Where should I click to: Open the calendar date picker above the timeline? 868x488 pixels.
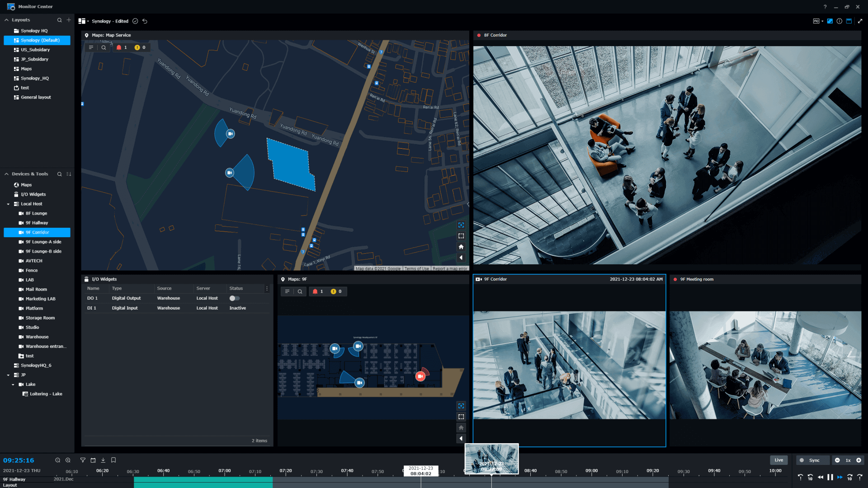pos(93,460)
